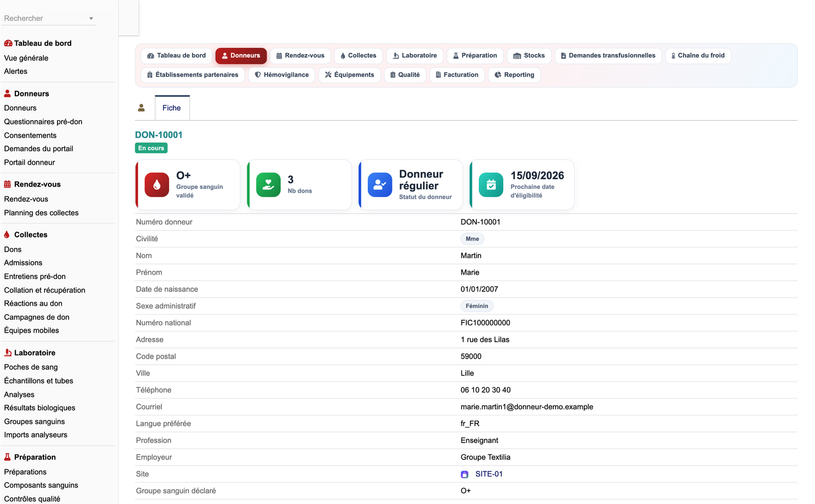Image resolution: width=815 pixels, height=504 pixels.
Task: Open Analyses in sidebar
Action: 19,395
